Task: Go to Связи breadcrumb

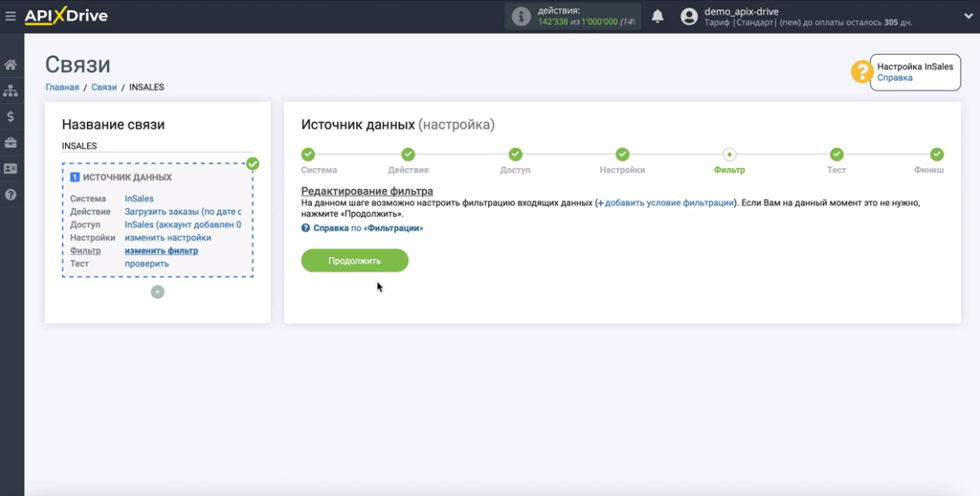Action: pos(104,87)
